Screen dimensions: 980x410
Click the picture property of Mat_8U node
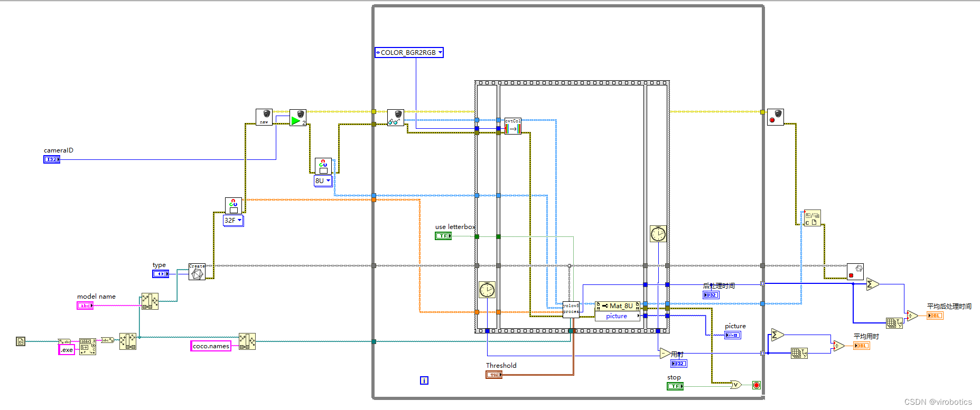point(618,316)
